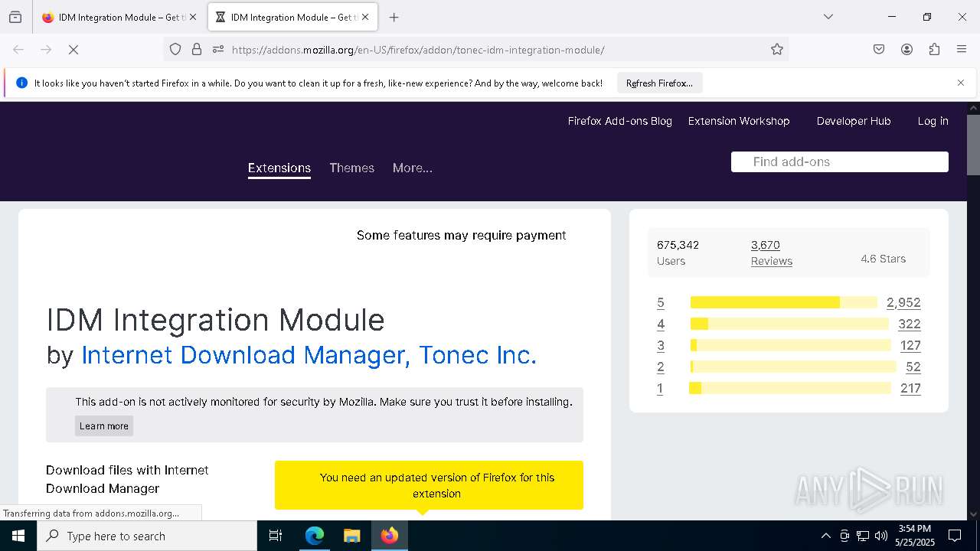Image resolution: width=980 pixels, height=551 pixels.
Task: Open the network tray icon
Action: [863, 536]
